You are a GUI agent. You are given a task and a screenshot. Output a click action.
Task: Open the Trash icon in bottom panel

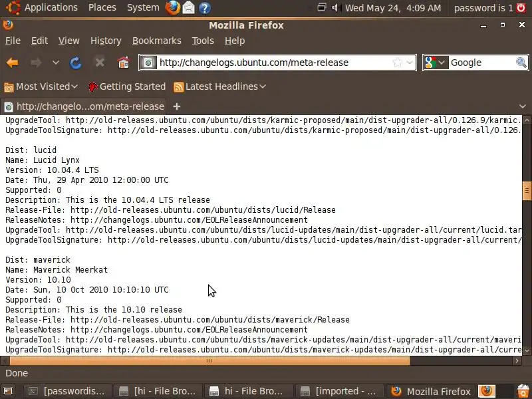tap(523, 391)
